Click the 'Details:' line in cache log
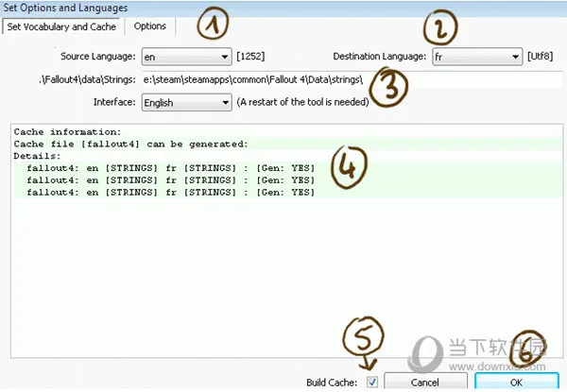567x392 pixels. 37,156
